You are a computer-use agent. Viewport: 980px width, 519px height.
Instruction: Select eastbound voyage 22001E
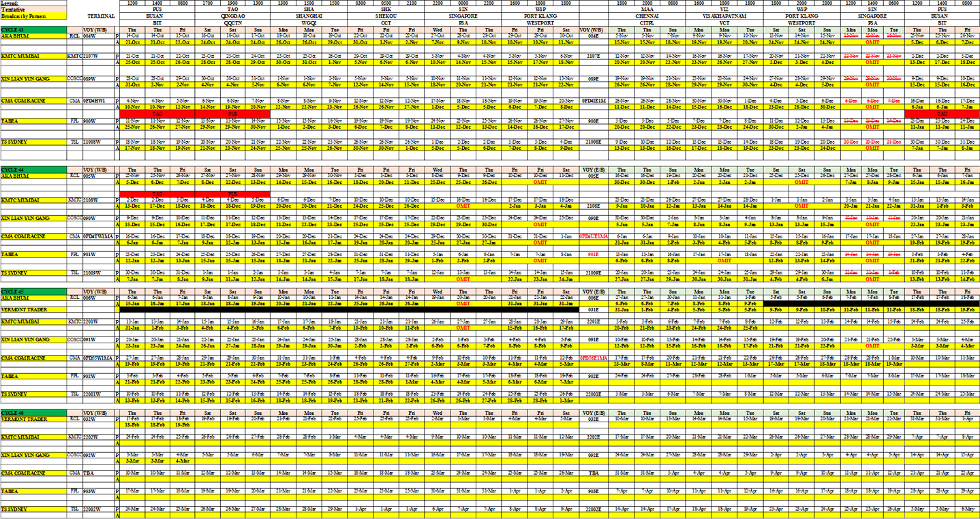pyautogui.click(x=594, y=394)
